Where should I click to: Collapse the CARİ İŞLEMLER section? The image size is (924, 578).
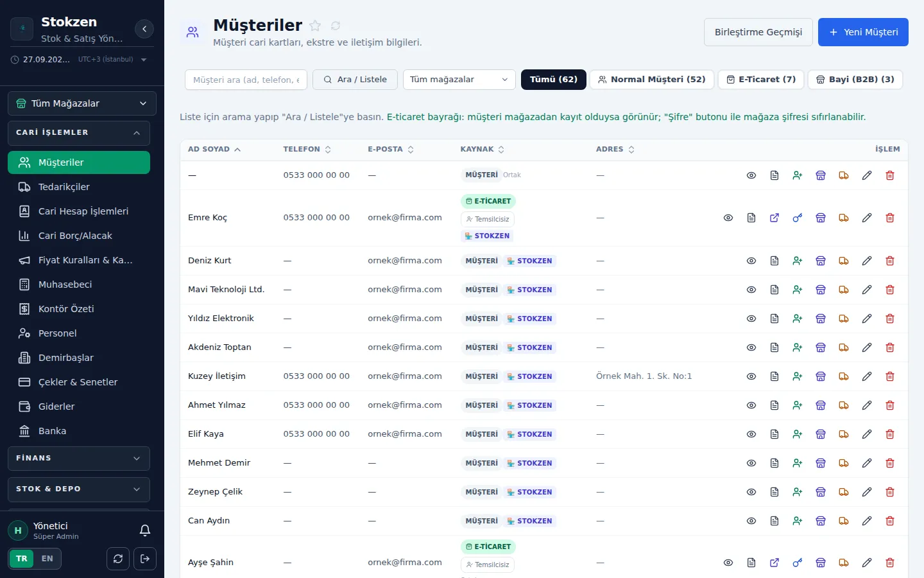pyautogui.click(x=79, y=133)
